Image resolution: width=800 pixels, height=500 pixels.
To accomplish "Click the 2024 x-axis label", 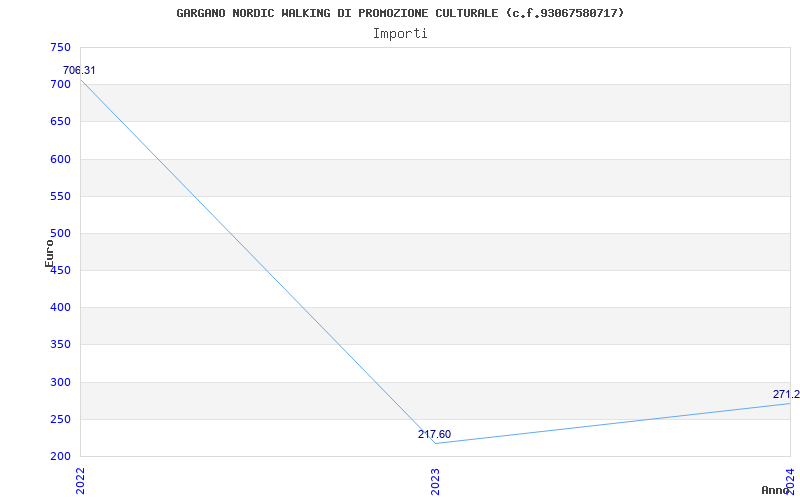I will click(x=790, y=481).
